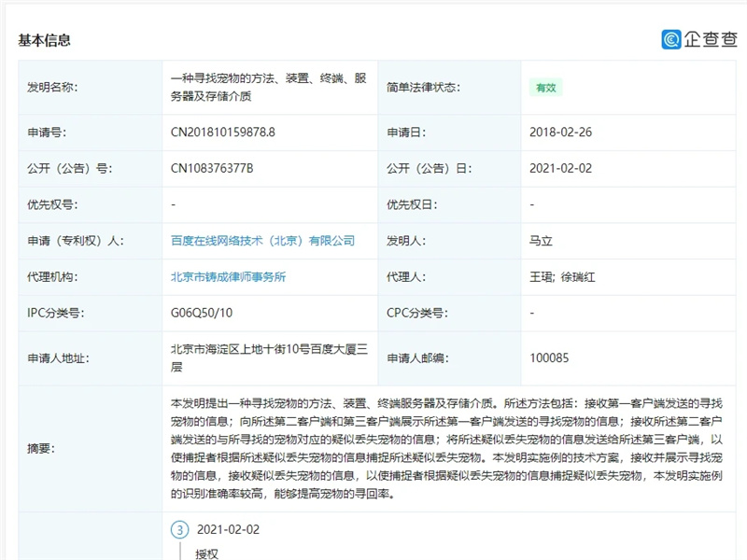
Task: Click the 授权 timeline entry
Action: (x=206, y=553)
